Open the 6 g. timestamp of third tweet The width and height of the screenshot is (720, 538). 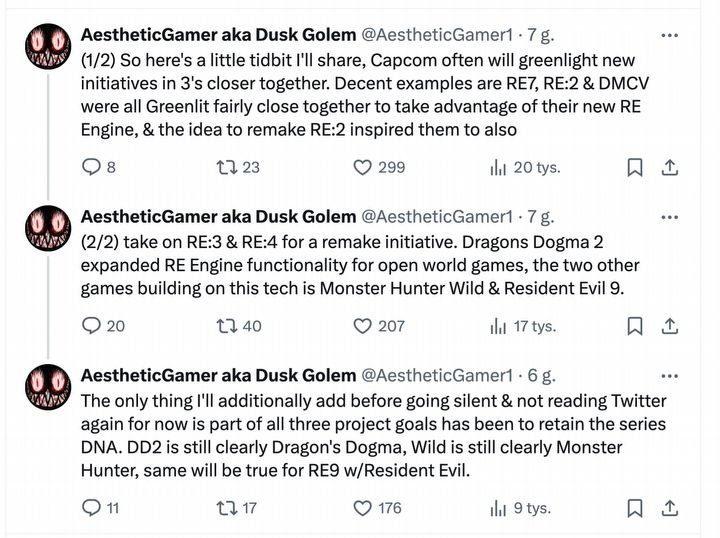[x=540, y=375]
